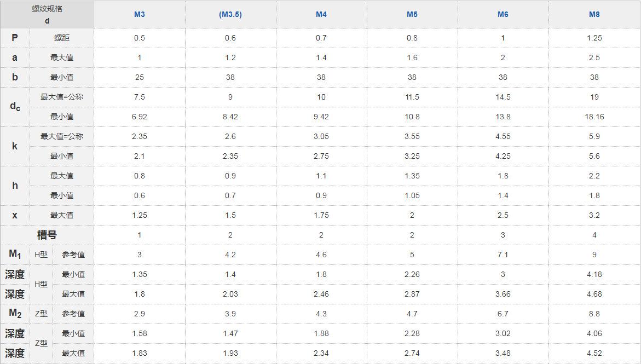Screen dimensions: 641x364
Task: Choose the M6 column header link
Action: (x=503, y=14)
